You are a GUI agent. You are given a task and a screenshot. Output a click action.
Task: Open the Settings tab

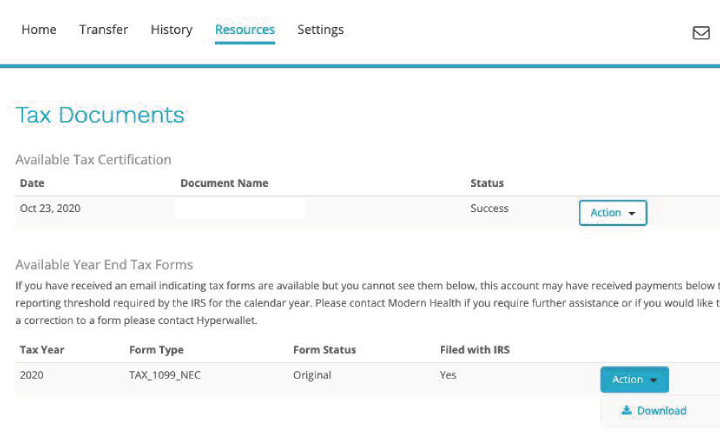click(320, 30)
